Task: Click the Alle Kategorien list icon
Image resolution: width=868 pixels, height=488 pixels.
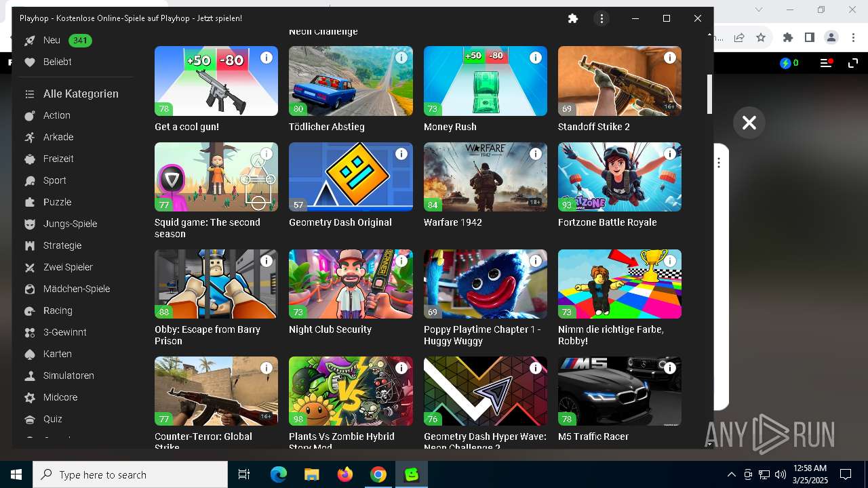Action: click(30, 94)
